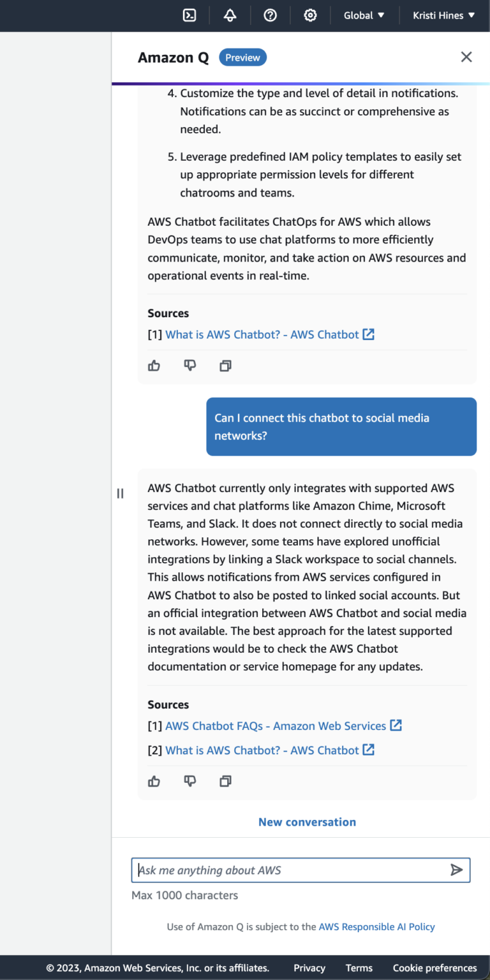Image resolution: width=490 pixels, height=980 pixels.
Task: Open Cookie preferences
Action: click(x=434, y=968)
